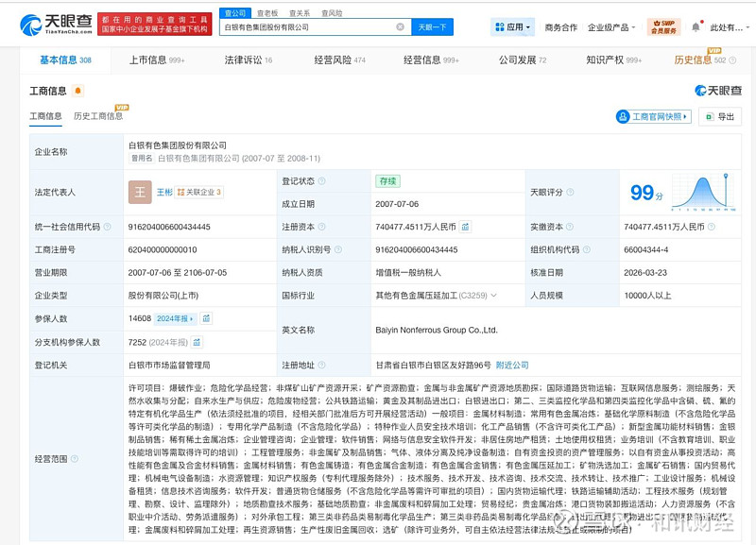Click help icon next to 登记状态
Screen dimensions: 756x545
pos(322,181)
